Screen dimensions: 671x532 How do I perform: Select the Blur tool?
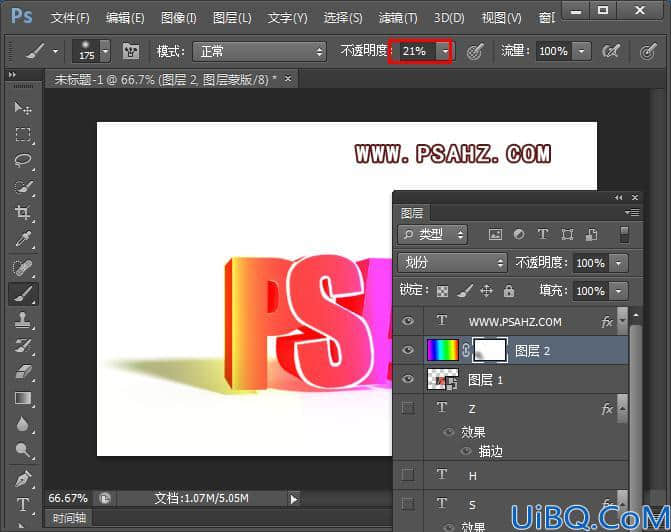pos(23,424)
